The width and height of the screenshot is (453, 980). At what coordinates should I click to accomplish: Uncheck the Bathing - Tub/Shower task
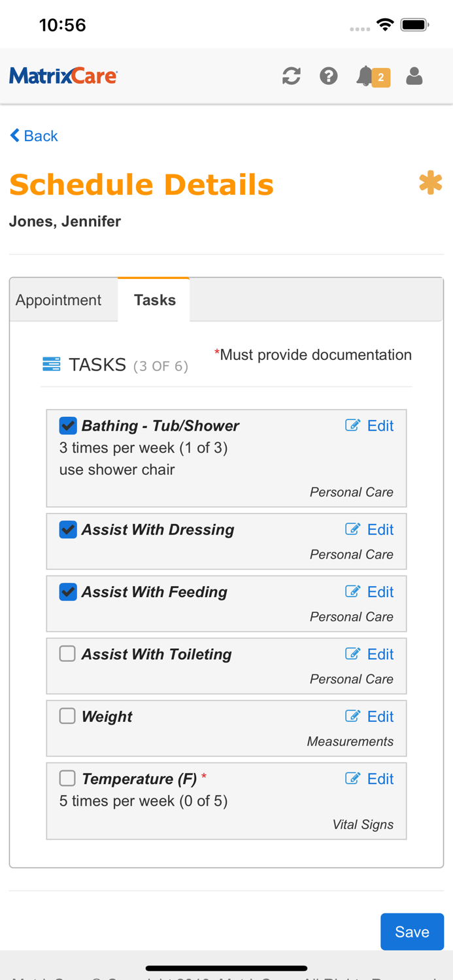coord(67,425)
